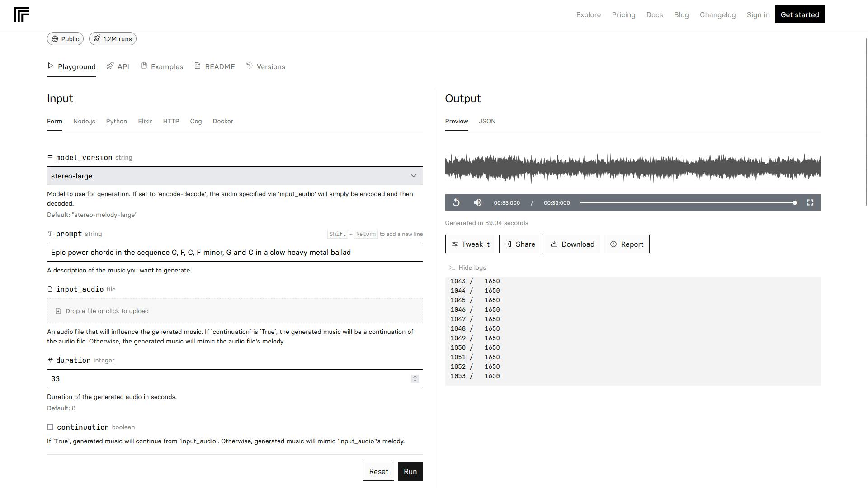
Task: Click the Share button
Action: (519, 244)
